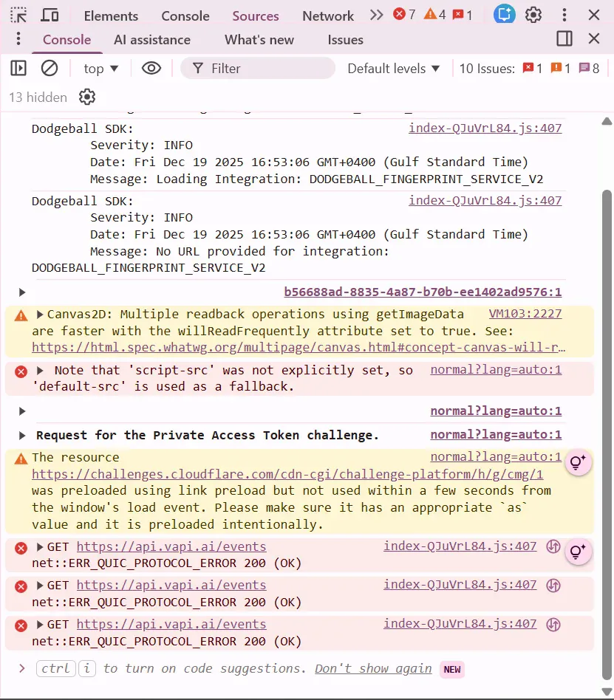Expand the script-src fallback warning details

pyautogui.click(x=38, y=370)
